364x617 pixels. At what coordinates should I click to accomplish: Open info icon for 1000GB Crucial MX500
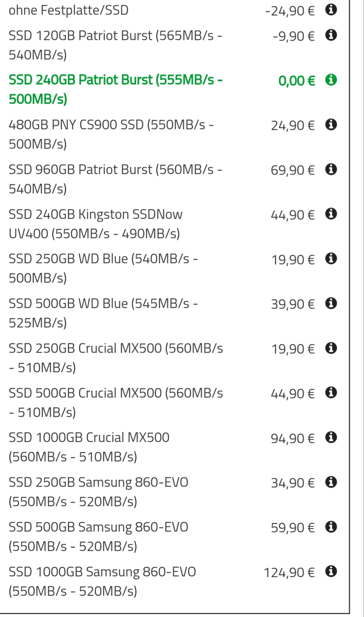[331, 437]
